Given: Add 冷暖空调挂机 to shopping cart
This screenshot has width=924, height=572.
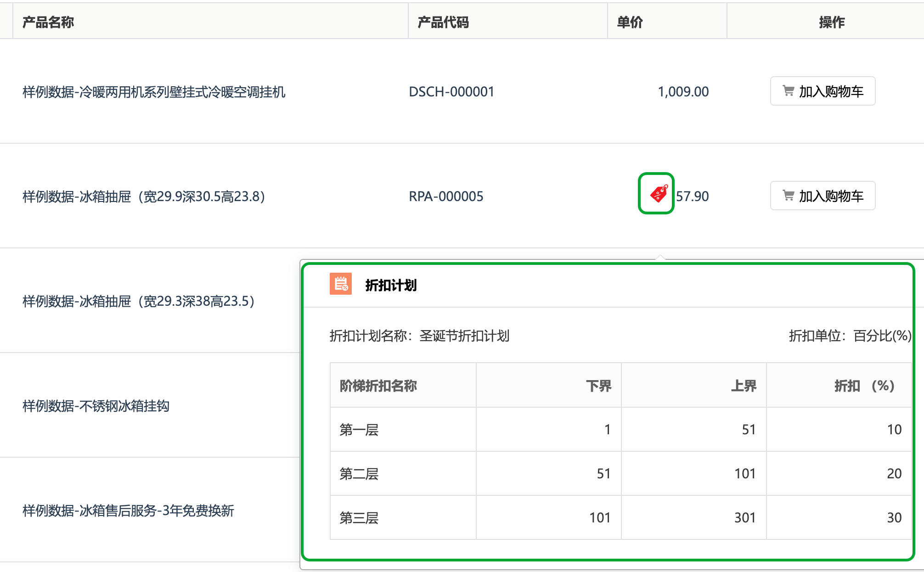Looking at the screenshot, I should 823,91.
